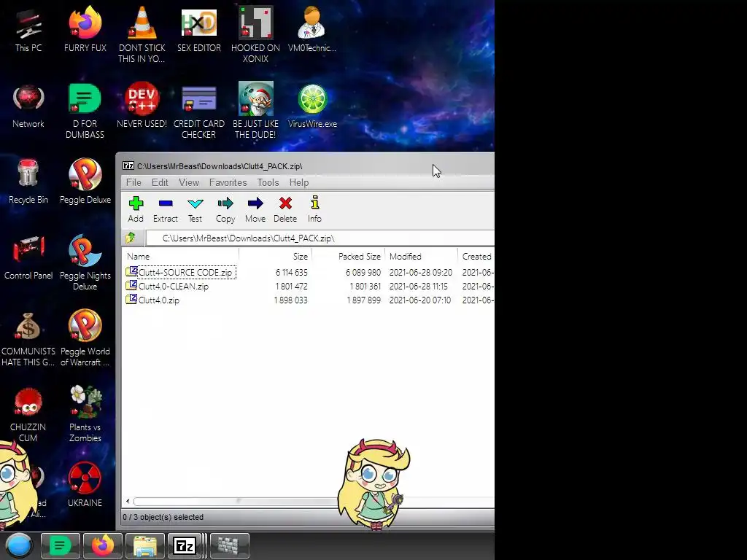Select FURRY FUX Firefox desktop icon
Screen dimensions: 747x560
pyautogui.click(x=85, y=29)
